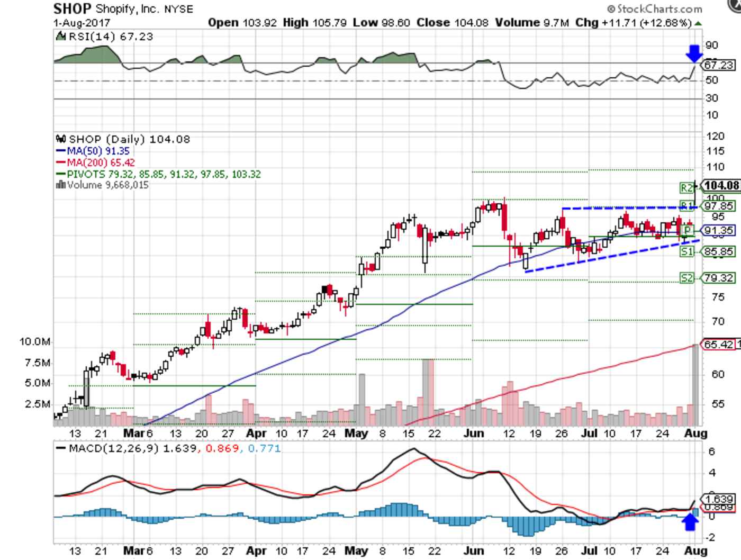This screenshot has width=741, height=560.
Task: Click the 91.35 MA(50) price tag
Action: pos(718,230)
